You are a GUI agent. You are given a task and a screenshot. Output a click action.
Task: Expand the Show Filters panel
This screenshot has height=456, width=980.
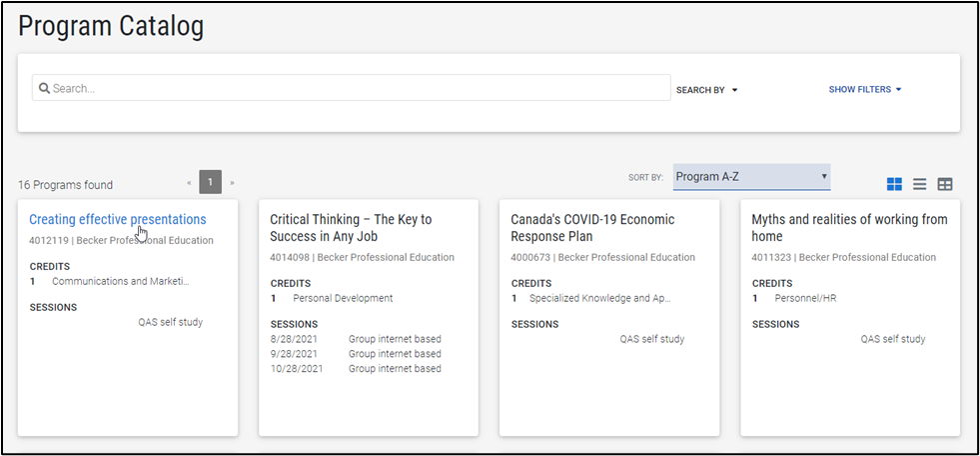click(x=864, y=89)
